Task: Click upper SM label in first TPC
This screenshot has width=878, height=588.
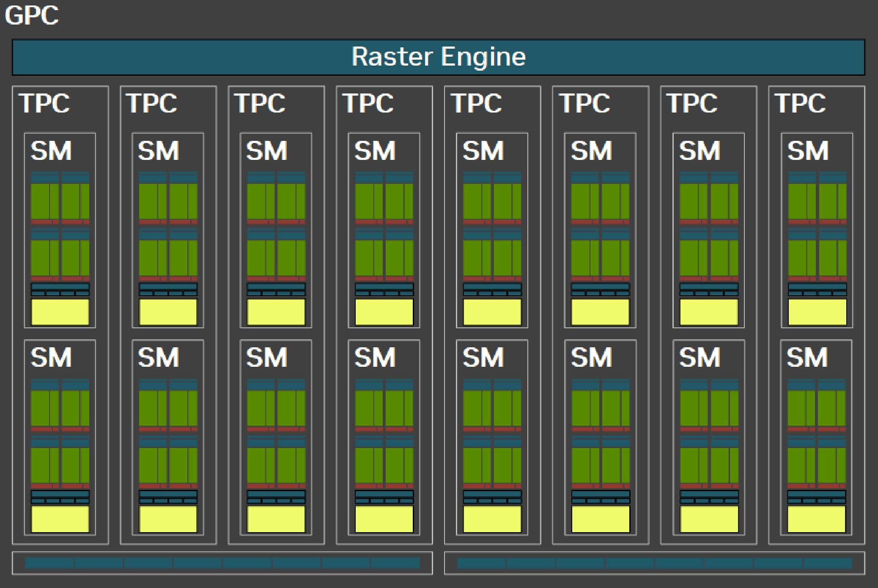Action: (51, 151)
